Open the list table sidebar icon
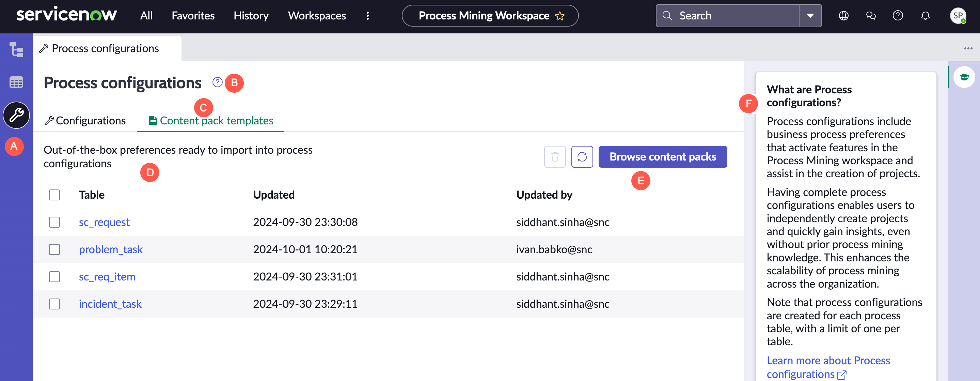 pos(16,82)
